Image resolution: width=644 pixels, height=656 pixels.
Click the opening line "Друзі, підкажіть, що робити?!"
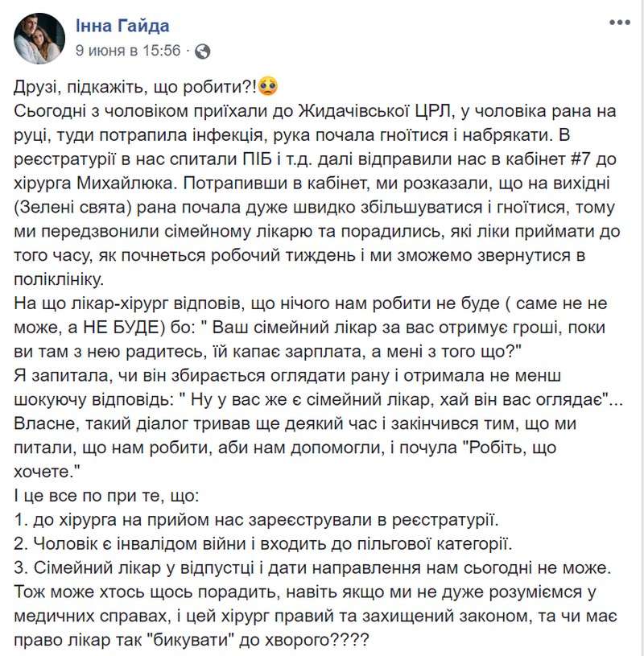(135, 87)
